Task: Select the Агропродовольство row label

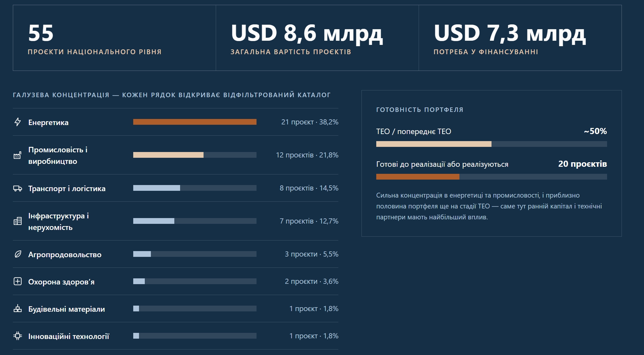Action: click(65, 255)
